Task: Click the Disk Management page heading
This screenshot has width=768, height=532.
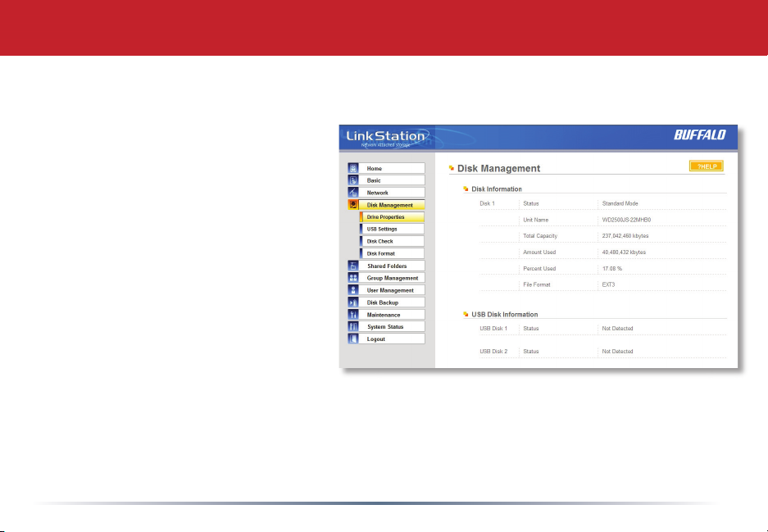Action: click(498, 169)
